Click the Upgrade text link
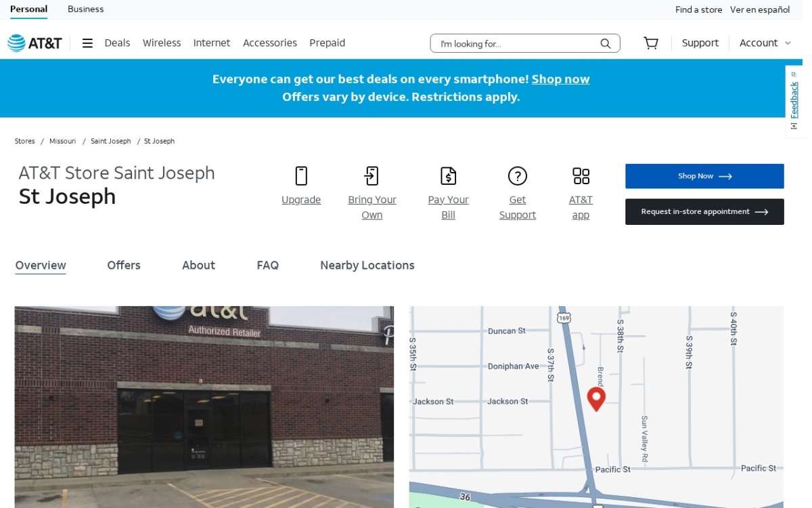This screenshot has height=508, width=812. [301, 200]
